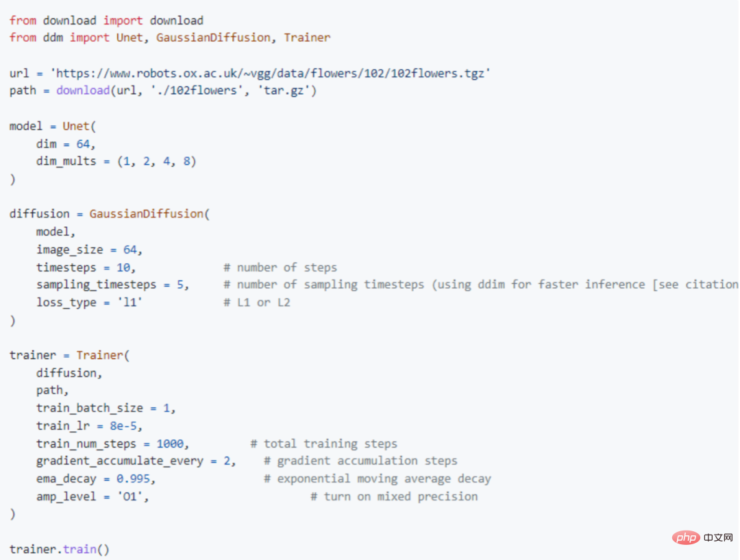The height and width of the screenshot is (560, 740).
Task: Click the dim_mults tuple value
Action: pyautogui.click(x=157, y=161)
